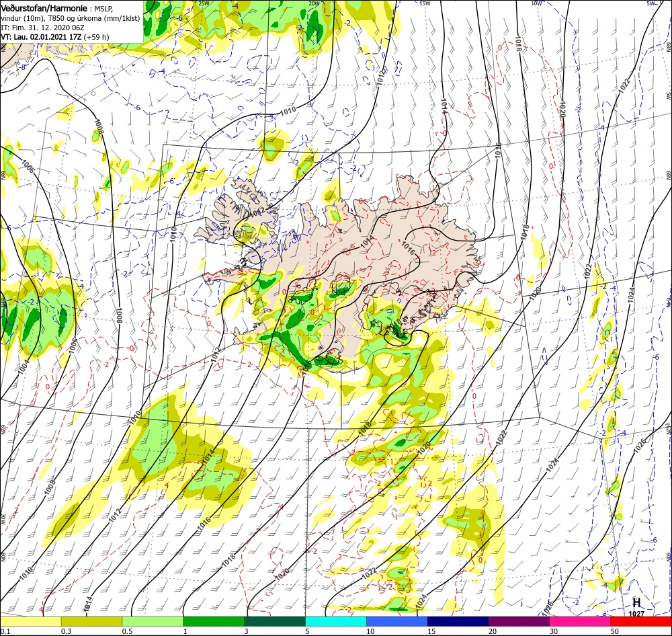Viewport: 672px width, 636px height.
Task: Click the dark green 3–5 legend swatch
Action: [275, 621]
